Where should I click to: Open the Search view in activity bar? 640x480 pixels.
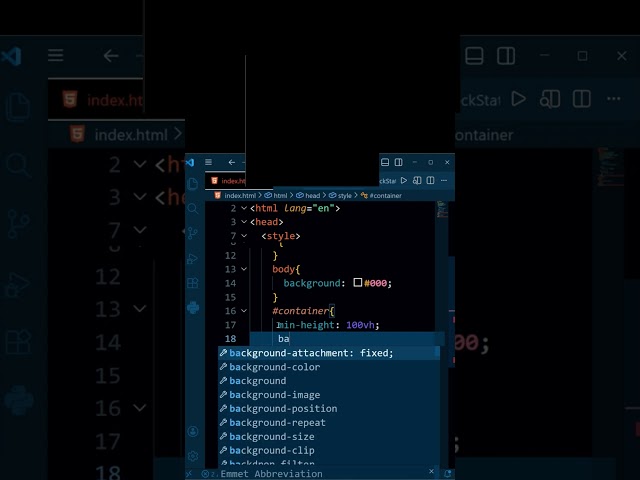click(x=193, y=209)
